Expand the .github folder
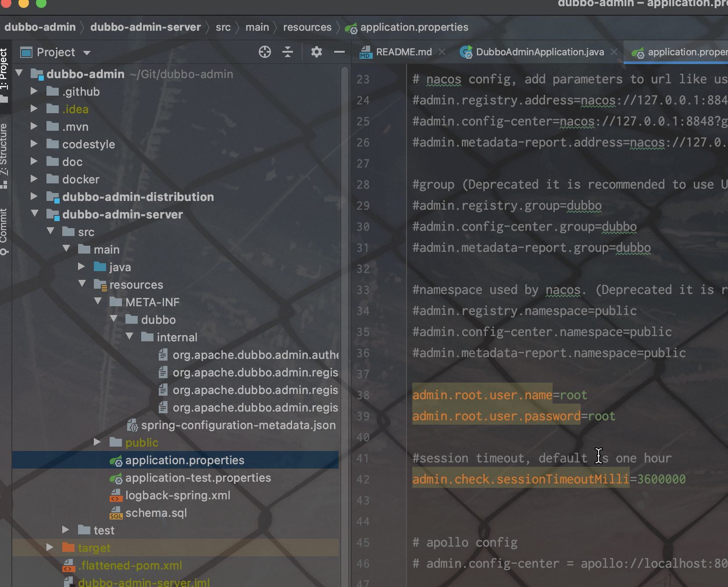The width and height of the screenshot is (728, 587). 34,91
